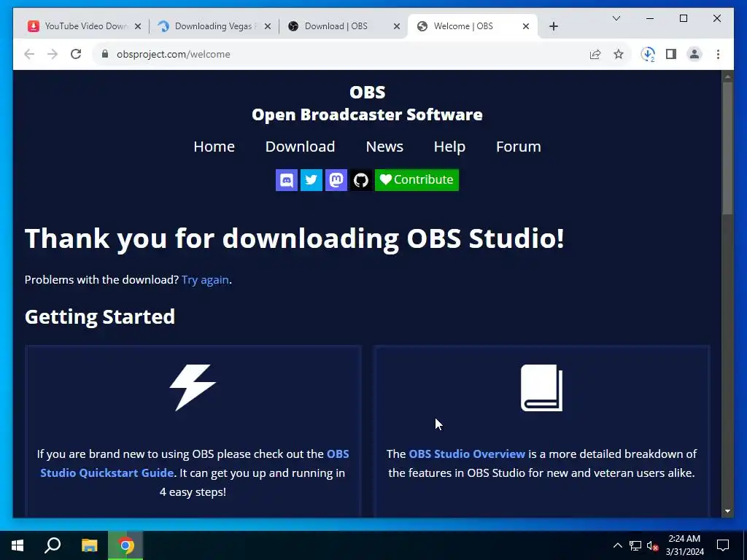This screenshot has width=747, height=560.
Task: Go forward to the next page
Action: (x=53, y=54)
